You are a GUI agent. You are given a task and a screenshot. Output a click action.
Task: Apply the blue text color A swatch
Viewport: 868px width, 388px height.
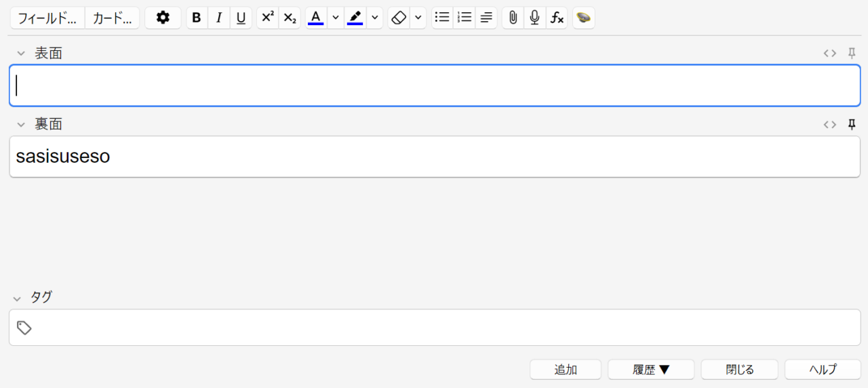click(315, 18)
